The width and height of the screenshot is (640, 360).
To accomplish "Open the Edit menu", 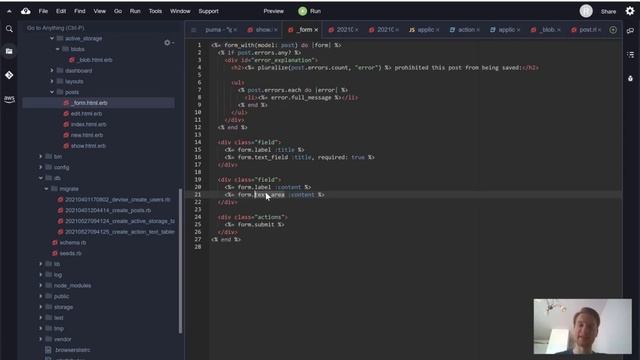I will pos(61,11).
